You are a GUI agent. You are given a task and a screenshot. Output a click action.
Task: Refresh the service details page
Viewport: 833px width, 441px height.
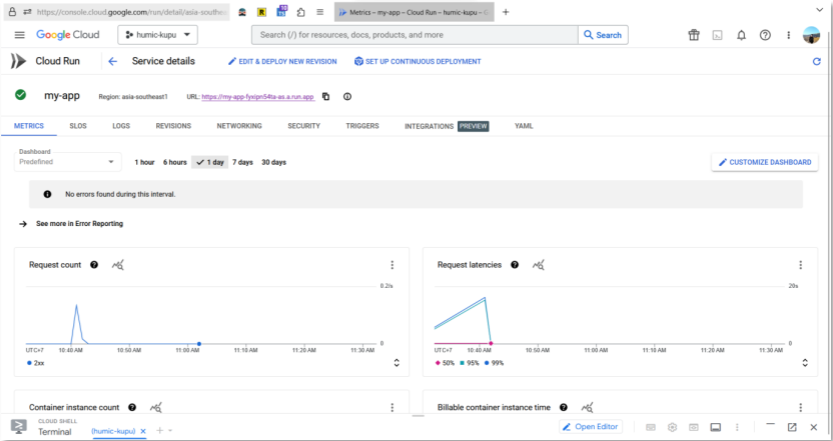[x=817, y=62]
